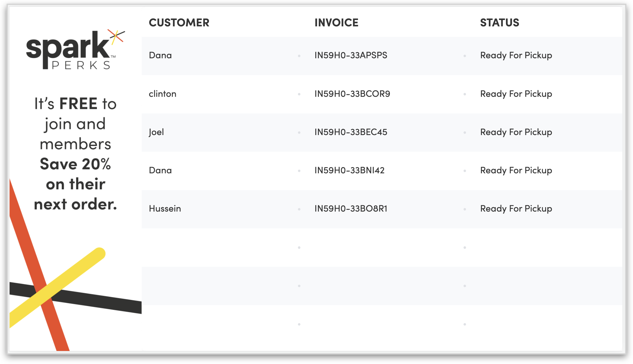Click the Save 20% promo text
This screenshot has height=364, width=633.
click(75, 164)
